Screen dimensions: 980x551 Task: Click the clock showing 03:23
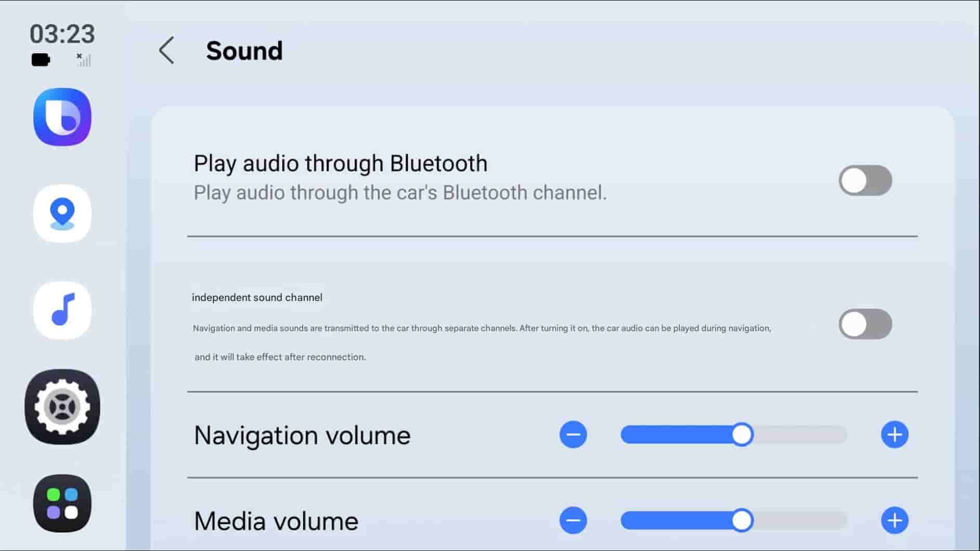pyautogui.click(x=62, y=34)
